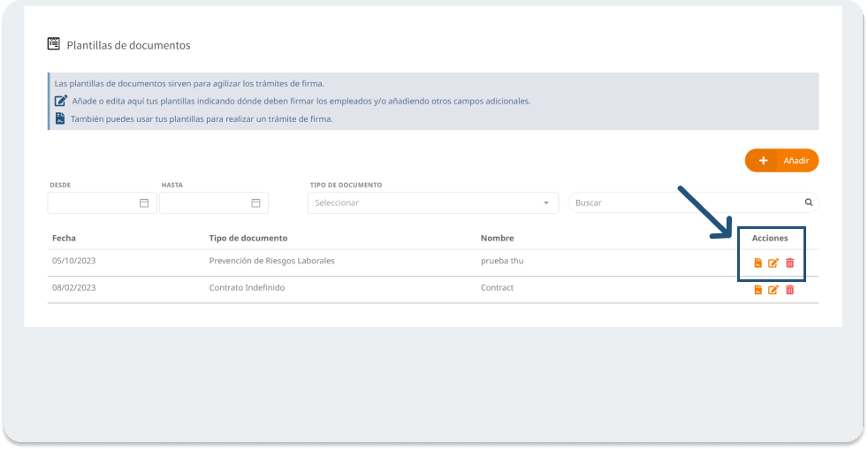Sort by Tipo de documento column header
The image size is (868, 449).
pyautogui.click(x=247, y=238)
